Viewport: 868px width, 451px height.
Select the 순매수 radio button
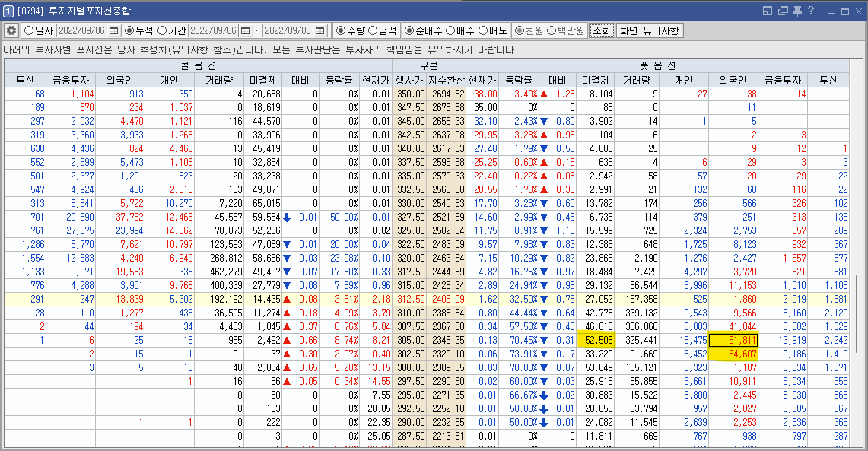(x=409, y=30)
